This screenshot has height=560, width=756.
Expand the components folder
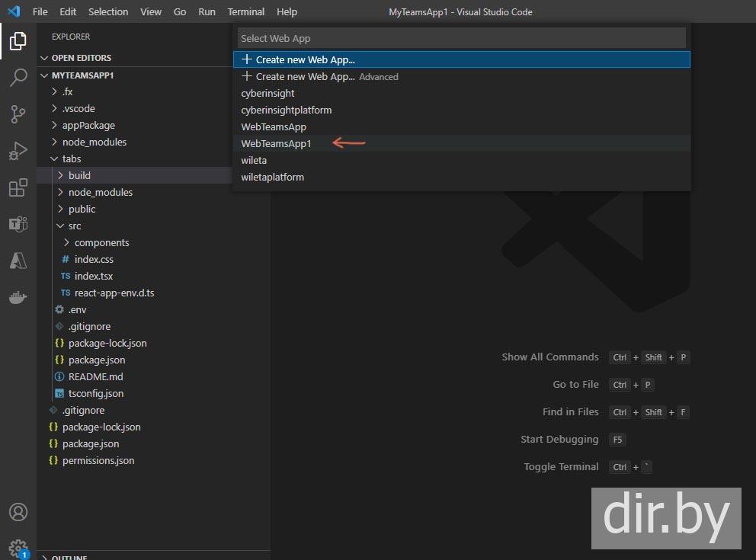pos(101,242)
